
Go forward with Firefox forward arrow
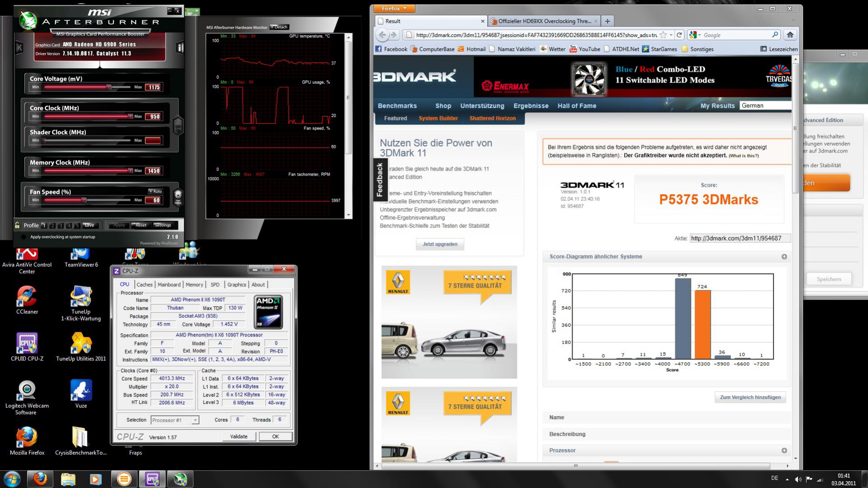pos(394,35)
